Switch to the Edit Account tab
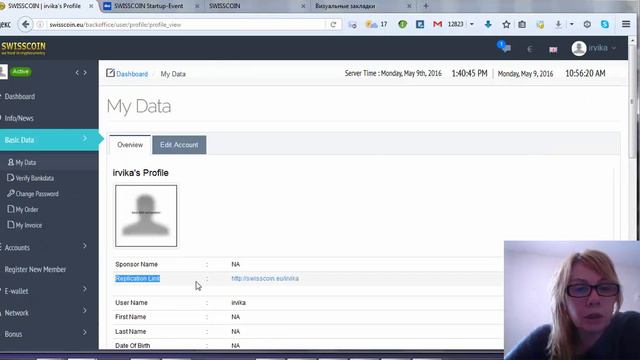 tap(179, 145)
